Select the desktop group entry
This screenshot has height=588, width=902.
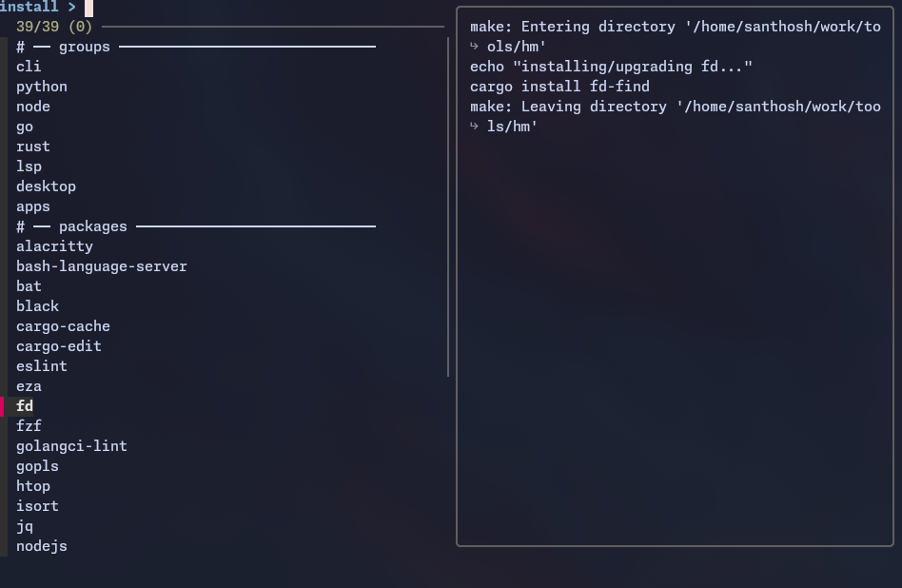pyautogui.click(x=46, y=186)
